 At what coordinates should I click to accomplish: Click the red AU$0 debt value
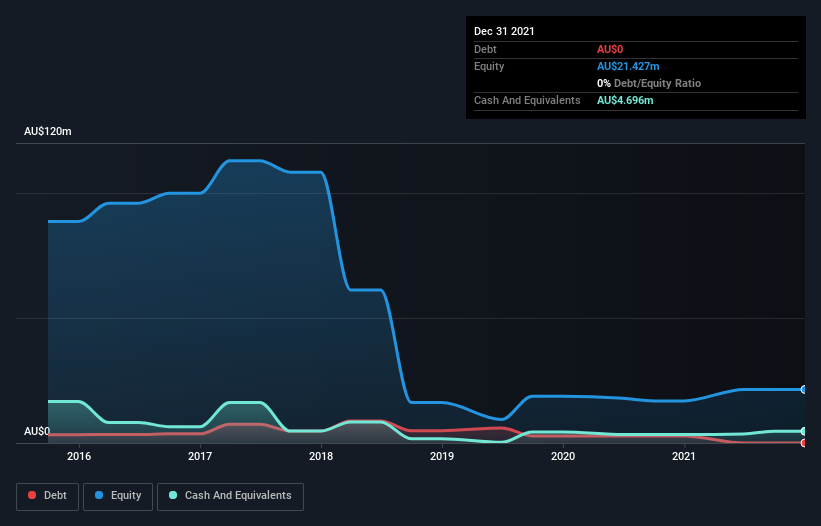click(610, 49)
